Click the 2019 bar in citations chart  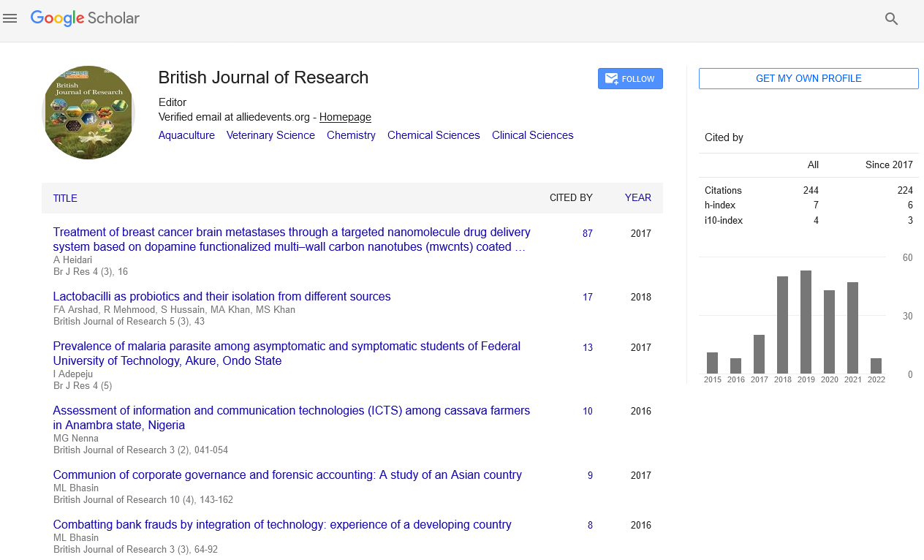(806, 322)
